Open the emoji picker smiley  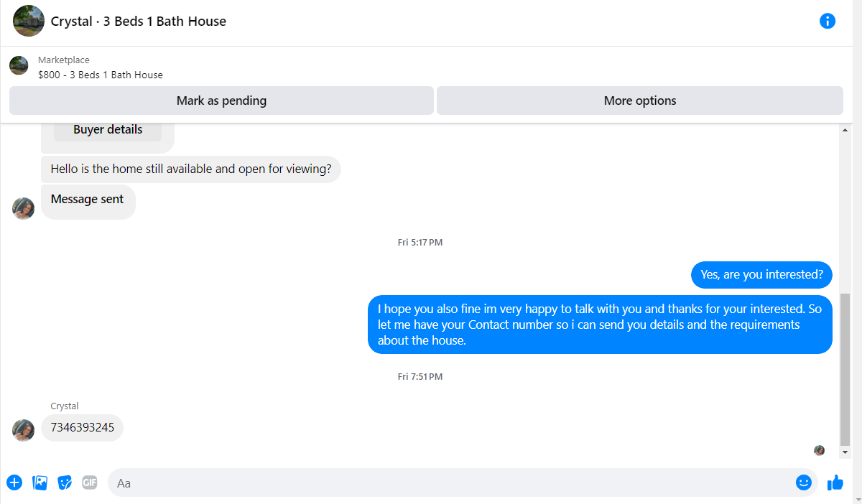(x=804, y=482)
